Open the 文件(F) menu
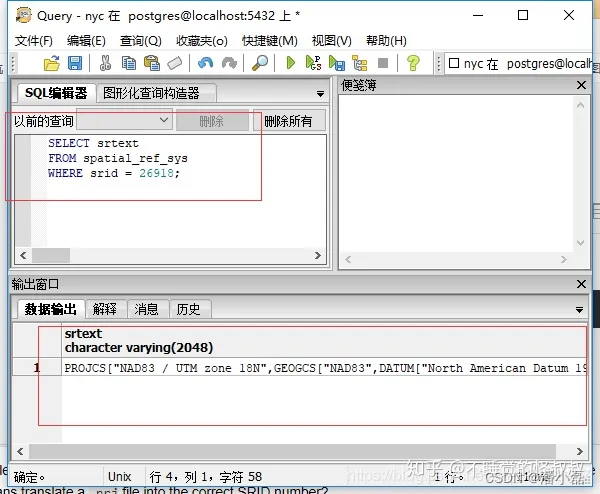The height and width of the screenshot is (494, 600). click(x=34, y=41)
